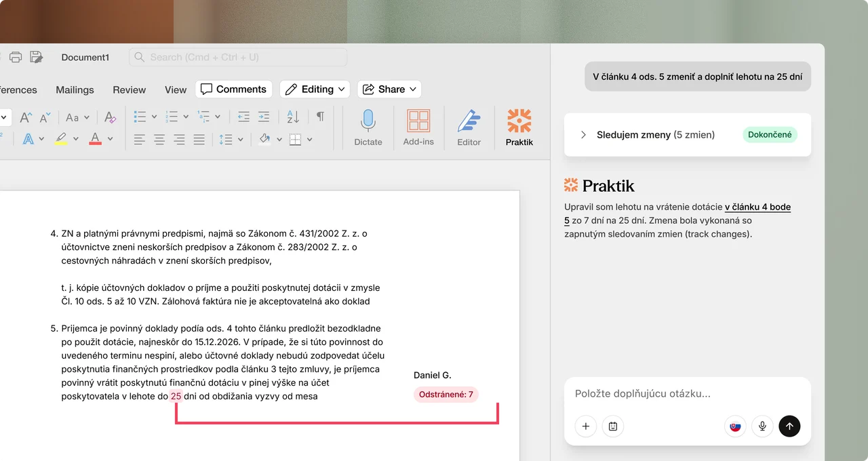This screenshot has height=461, width=868.
Task: Open the Editor tool in ribbon
Action: tap(469, 127)
